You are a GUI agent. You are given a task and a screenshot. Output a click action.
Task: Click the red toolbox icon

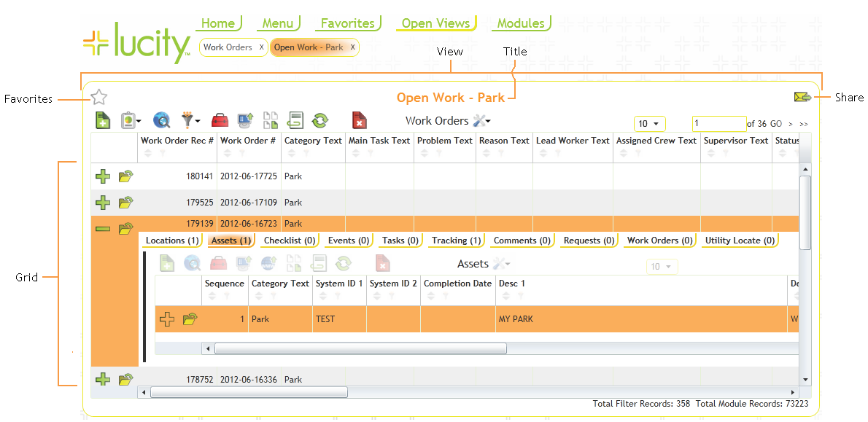pos(220,120)
